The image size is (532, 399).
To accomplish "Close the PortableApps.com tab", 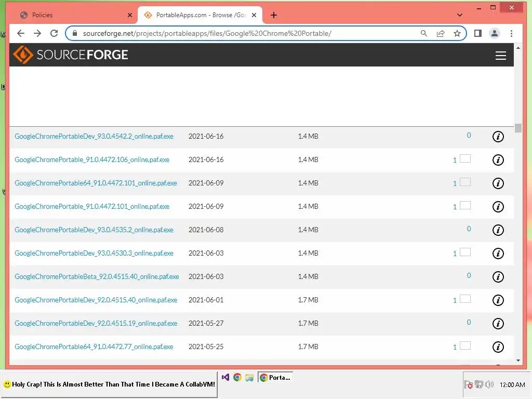I will (x=254, y=15).
